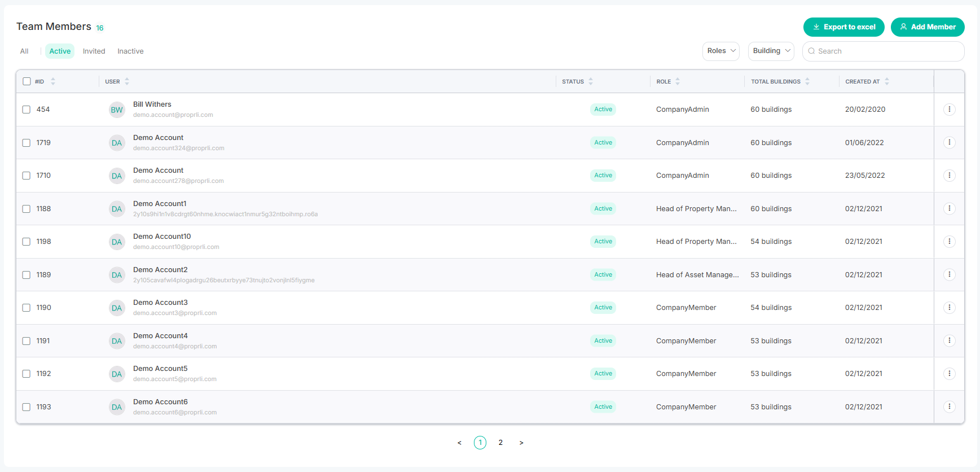980x472 pixels.
Task: Switch to the All members tab
Action: (24, 51)
